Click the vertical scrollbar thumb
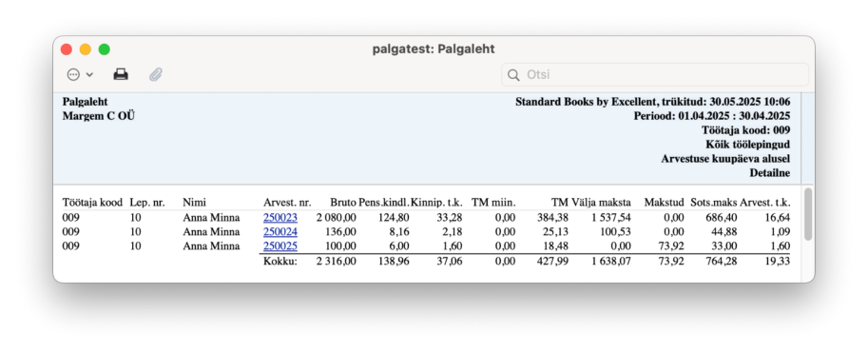This screenshot has height=353, width=868. point(808,214)
